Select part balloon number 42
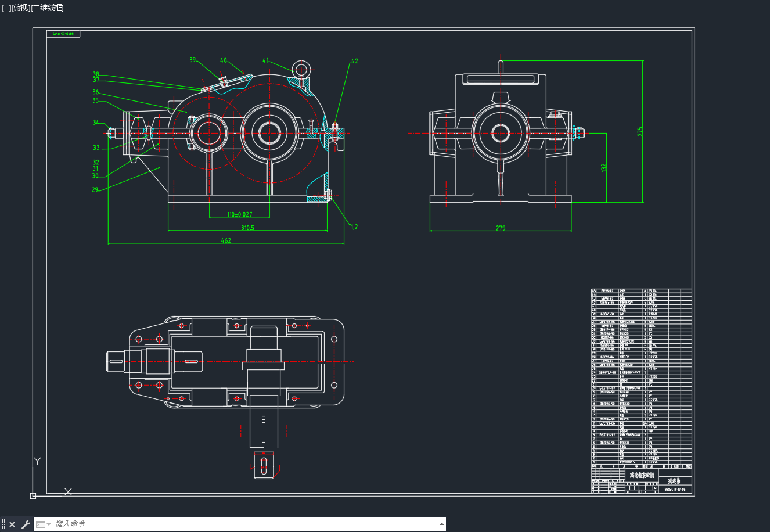This screenshot has height=532, width=770. point(354,61)
